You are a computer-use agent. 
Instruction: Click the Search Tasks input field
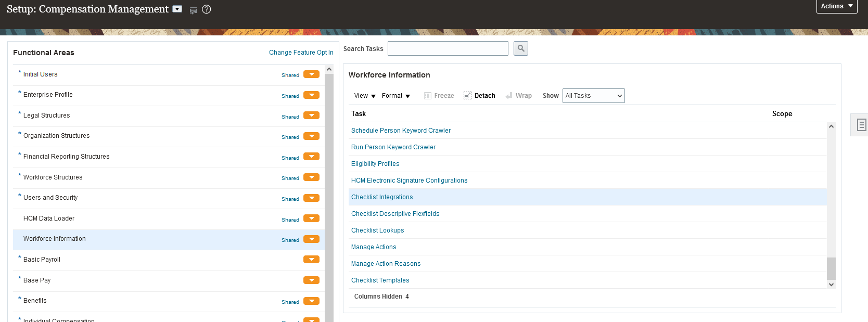448,48
